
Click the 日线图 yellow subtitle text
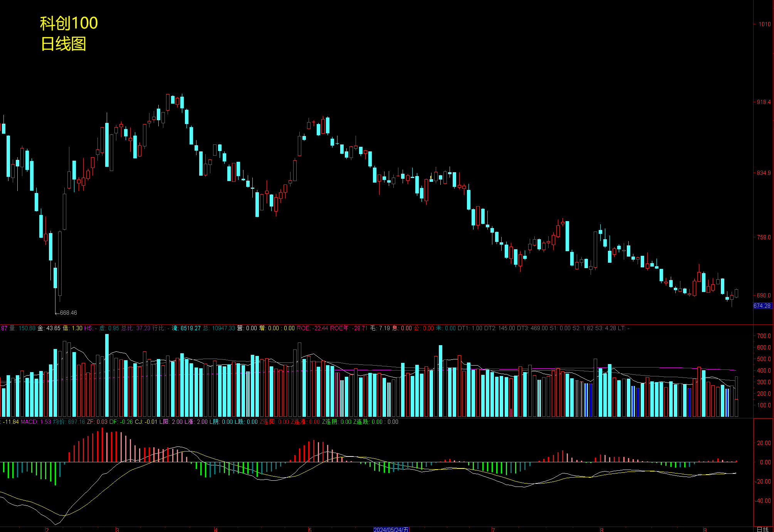[x=64, y=44]
